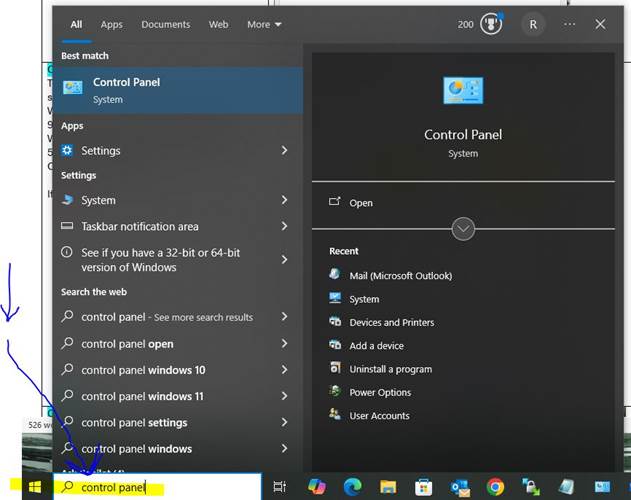Click the Devices and Printers icon
Viewport: 631px width, 500px height.
[x=335, y=321]
